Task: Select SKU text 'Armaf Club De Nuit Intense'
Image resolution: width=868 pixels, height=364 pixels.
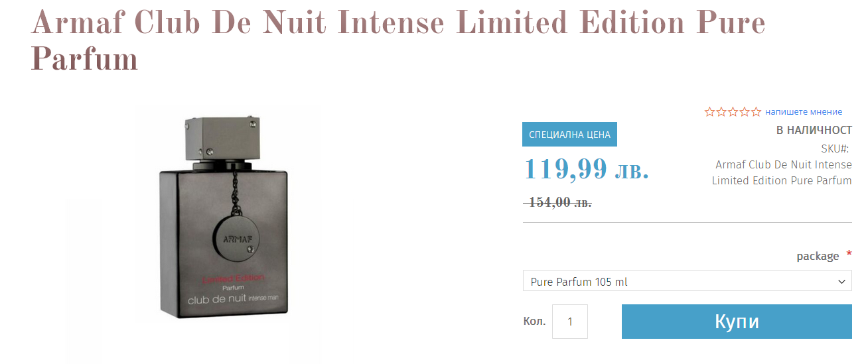Action: tap(784, 164)
